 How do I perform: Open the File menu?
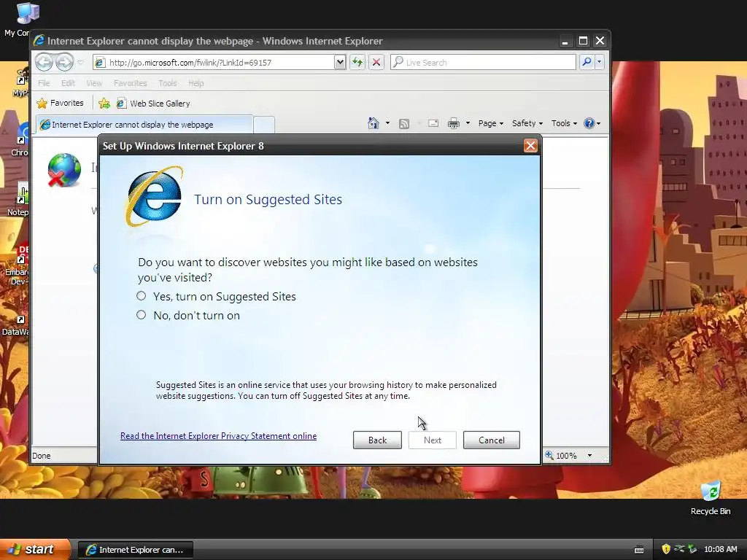[44, 83]
